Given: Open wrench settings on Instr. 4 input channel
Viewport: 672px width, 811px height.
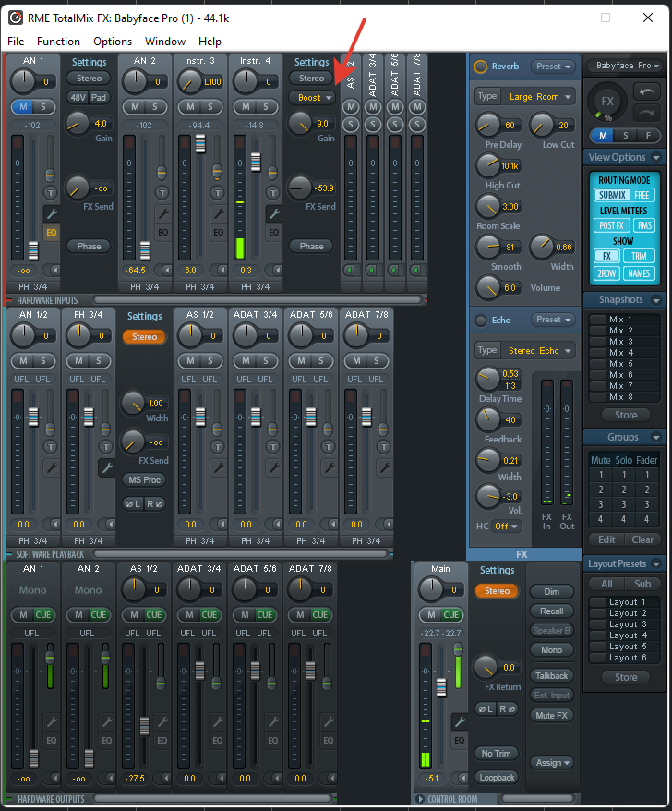Looking at the screenshot, I should tap(273, 213).
